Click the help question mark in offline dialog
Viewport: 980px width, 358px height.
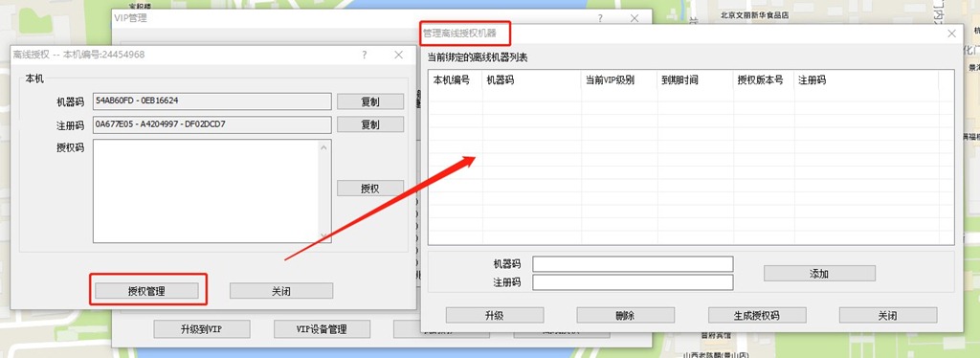coord(365,55)
